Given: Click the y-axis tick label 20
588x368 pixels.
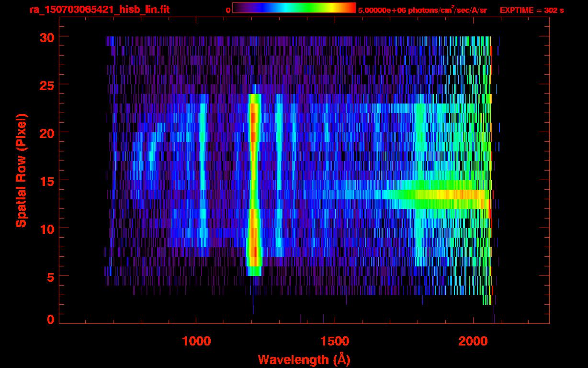Looking at the screenshot, I should 47,133.
